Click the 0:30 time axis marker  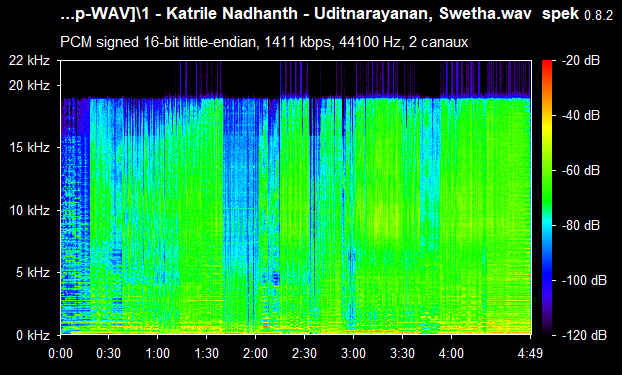[x=109, y=353]
